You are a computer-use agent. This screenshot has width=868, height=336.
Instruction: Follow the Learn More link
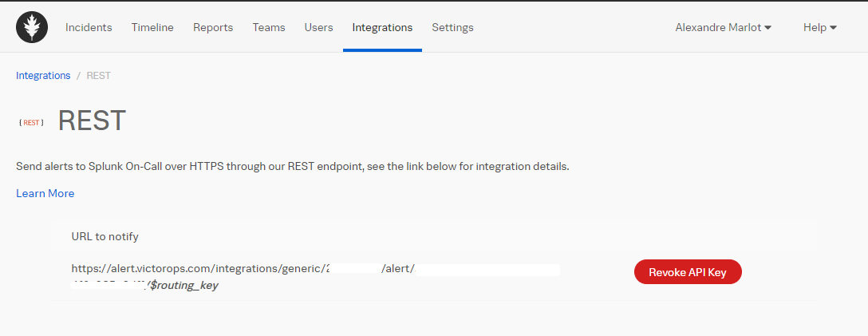pyautogui.click(x=45, y=193)
